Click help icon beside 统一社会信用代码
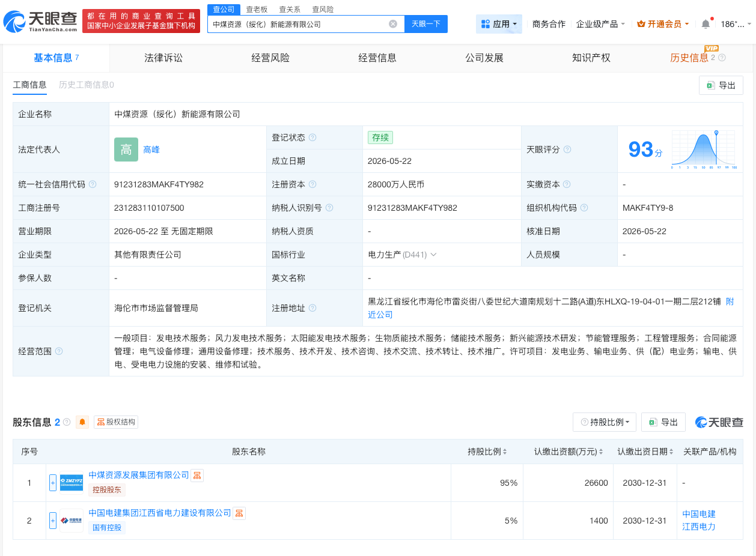Viewport: 756px width, 556px height. (93, 184)
